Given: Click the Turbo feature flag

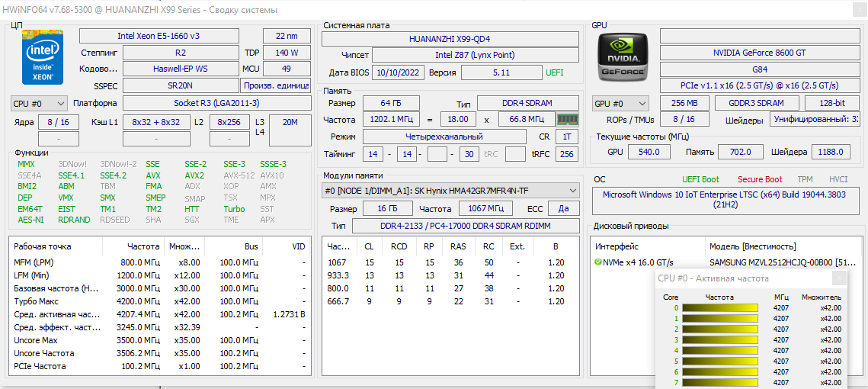Looking at the screenshot, I should pos(234,209).
